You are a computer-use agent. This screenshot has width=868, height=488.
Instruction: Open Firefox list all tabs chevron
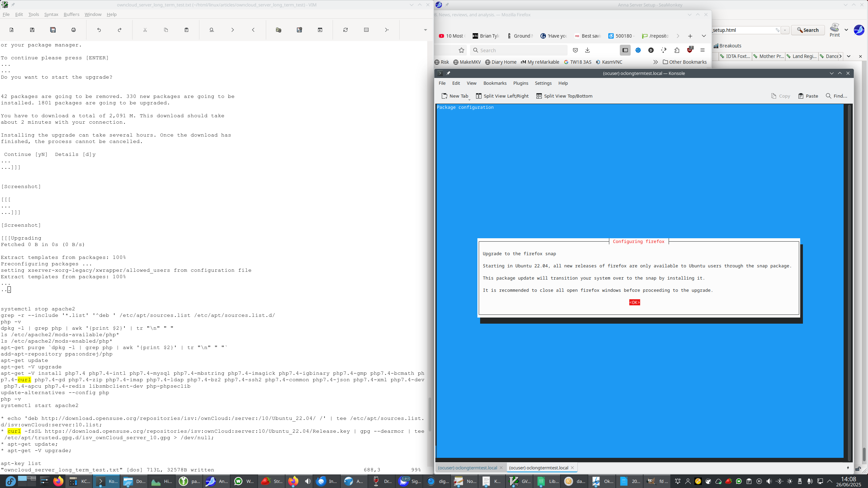(x=704, y=36)
